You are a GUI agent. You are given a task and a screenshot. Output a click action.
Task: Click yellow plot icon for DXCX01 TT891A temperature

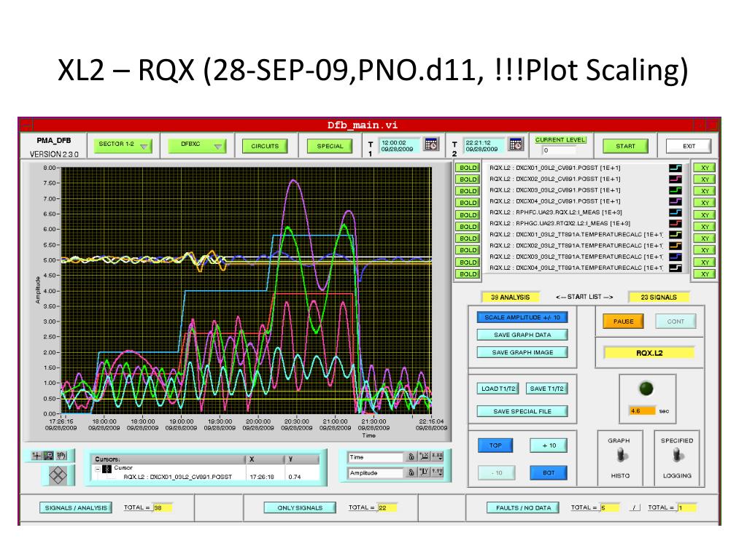(675, 235)
